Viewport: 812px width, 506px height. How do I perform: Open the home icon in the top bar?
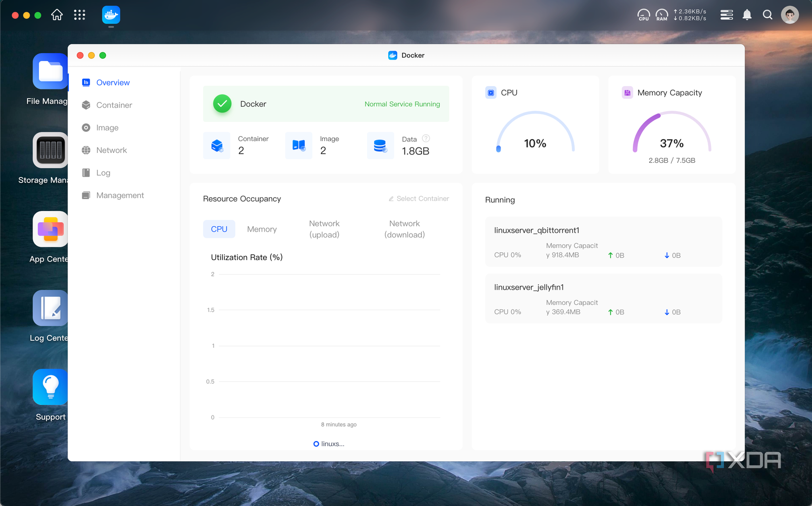(x=57, y=15)
